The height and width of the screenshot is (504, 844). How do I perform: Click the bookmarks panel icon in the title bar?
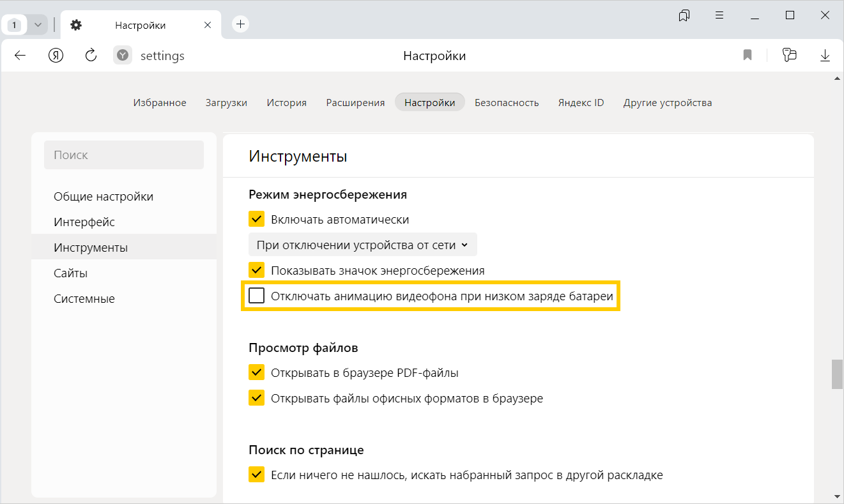[684, 15]
